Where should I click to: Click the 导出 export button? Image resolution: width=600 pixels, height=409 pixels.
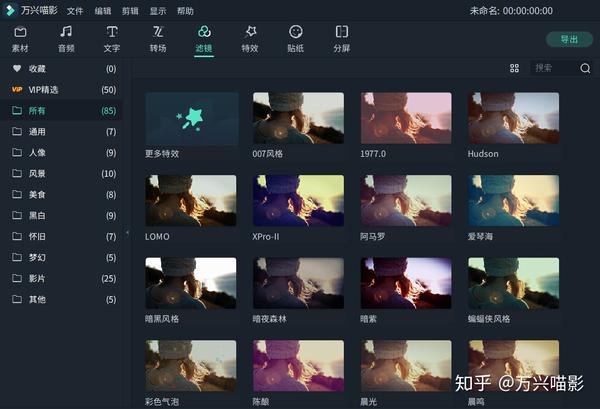[569, 39]
